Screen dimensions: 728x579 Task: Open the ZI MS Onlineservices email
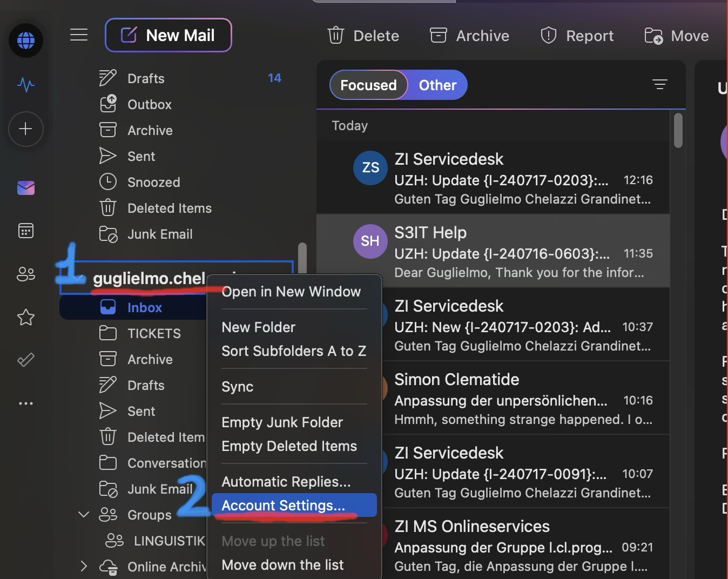[x=525, y=544]
